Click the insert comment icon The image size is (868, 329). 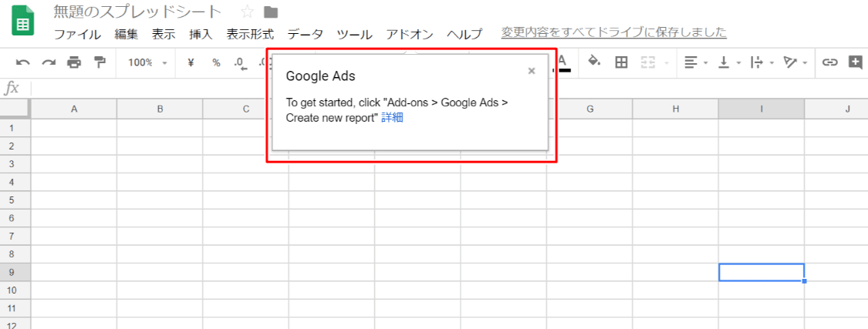855,62
